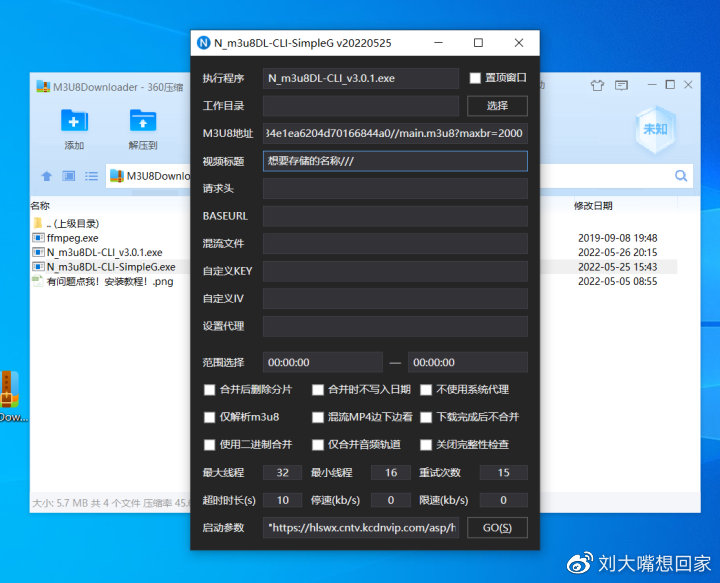
Task: Click the 修改日期 column header
Action: point(593,206)
